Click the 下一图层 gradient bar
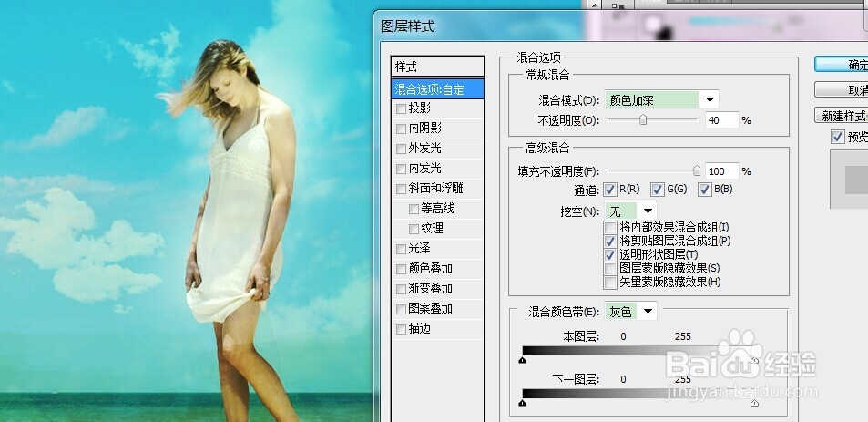The width and height of the screenshot is (868, 422). tap(638, 394)
